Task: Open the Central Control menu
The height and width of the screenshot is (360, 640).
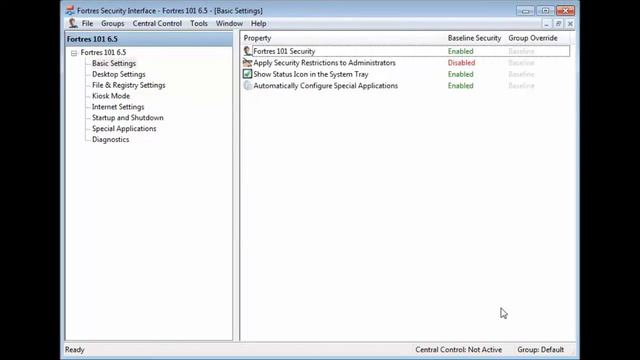Action: point(157,24)
